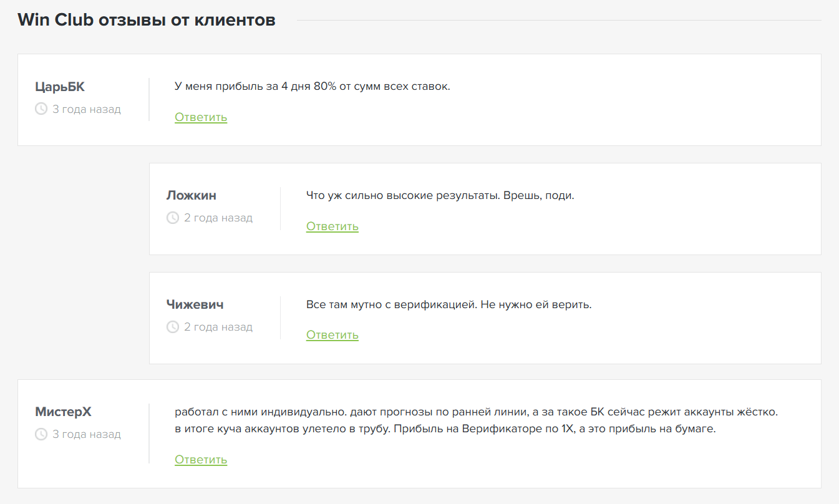Click the clock icon under МистерХ's name
The width and height of the screenshot is (839, 504).
(x=41, y=434)
